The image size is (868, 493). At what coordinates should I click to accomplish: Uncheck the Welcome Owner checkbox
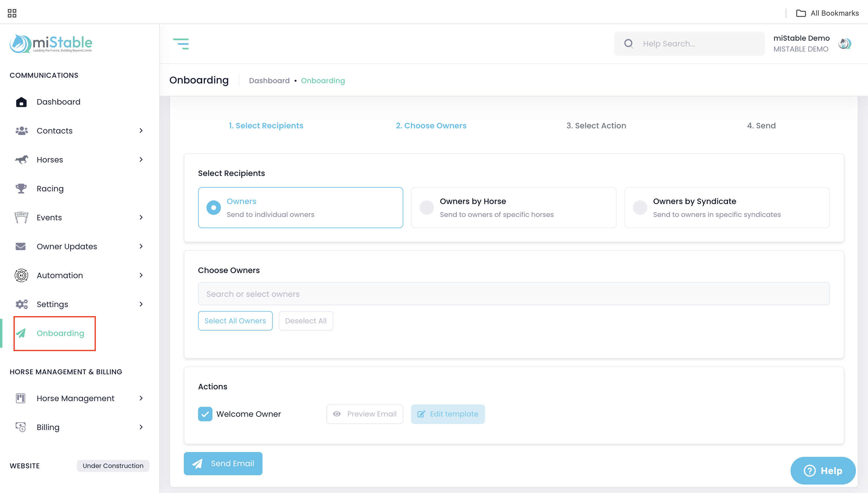pos(205,414)
